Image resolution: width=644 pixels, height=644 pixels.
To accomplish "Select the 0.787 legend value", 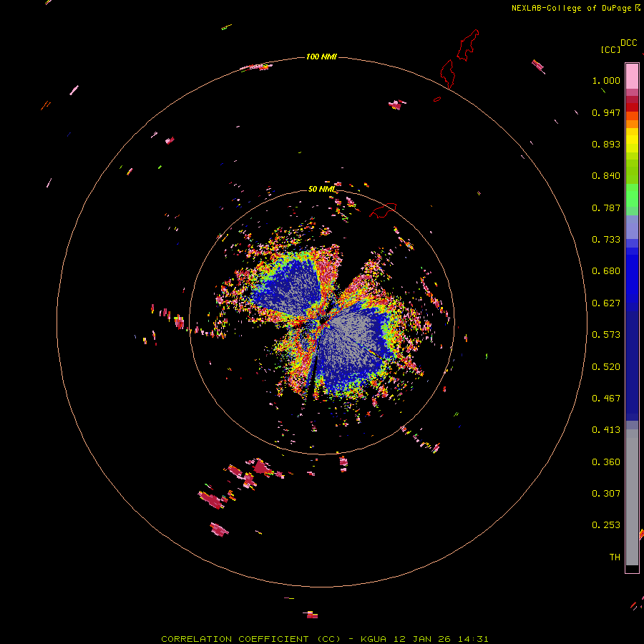I will (606, 208).
